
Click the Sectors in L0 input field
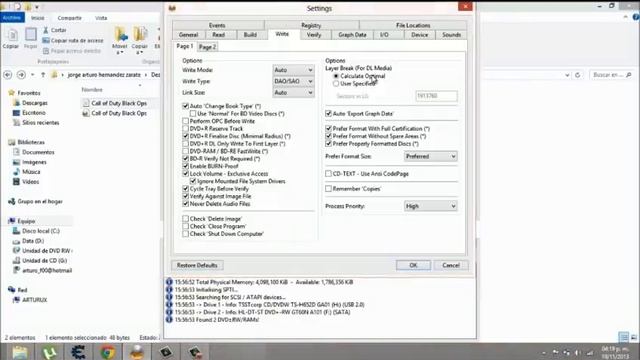pyautogui.click(x=436, y=96)
